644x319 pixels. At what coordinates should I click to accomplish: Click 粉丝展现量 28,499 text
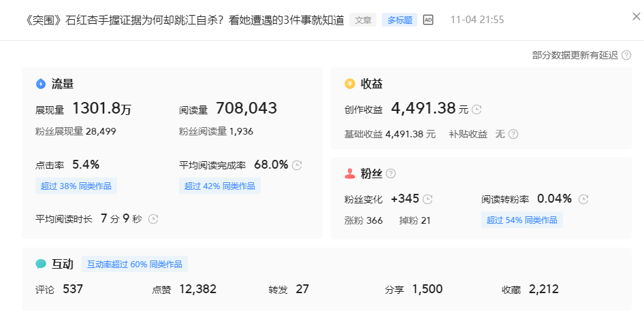click(76, 131)
